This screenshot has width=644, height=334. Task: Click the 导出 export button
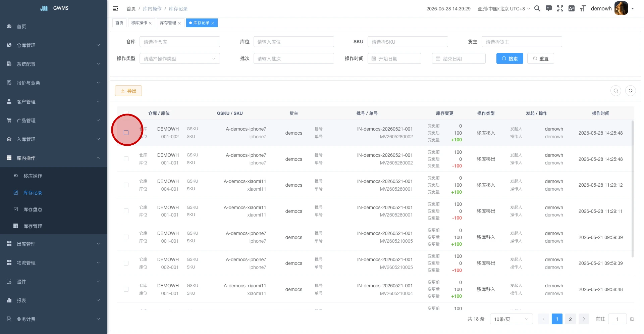(128, 91)
